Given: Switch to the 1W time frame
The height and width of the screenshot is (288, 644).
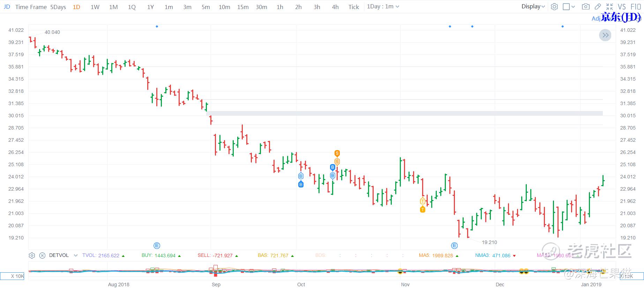Looking at the screenshot, I should click(x=95, y=7).
